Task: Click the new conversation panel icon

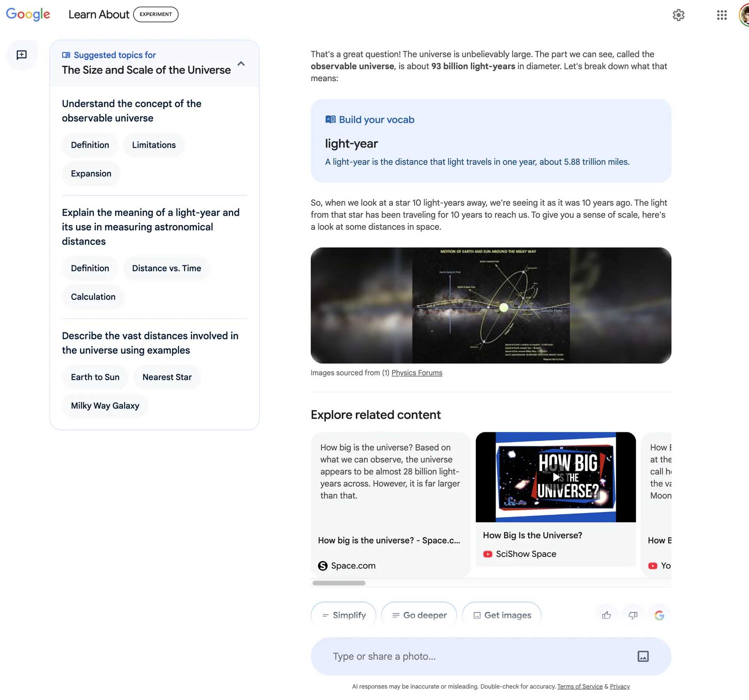Action: [22, 55]
